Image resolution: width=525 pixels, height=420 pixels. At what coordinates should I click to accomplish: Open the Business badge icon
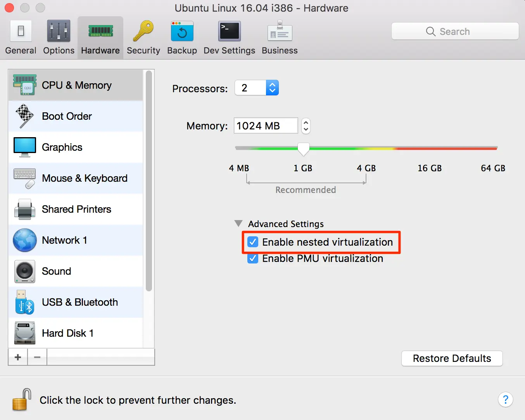[280, 31]
